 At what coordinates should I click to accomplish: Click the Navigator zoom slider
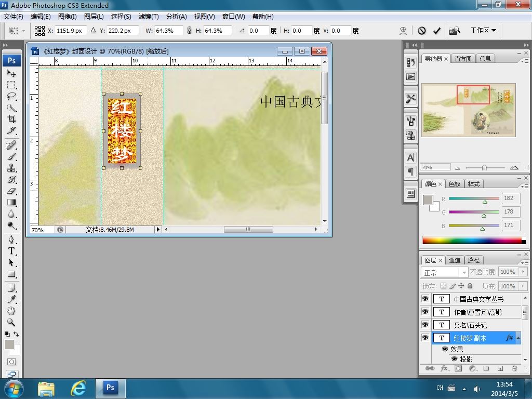point(484,168)
